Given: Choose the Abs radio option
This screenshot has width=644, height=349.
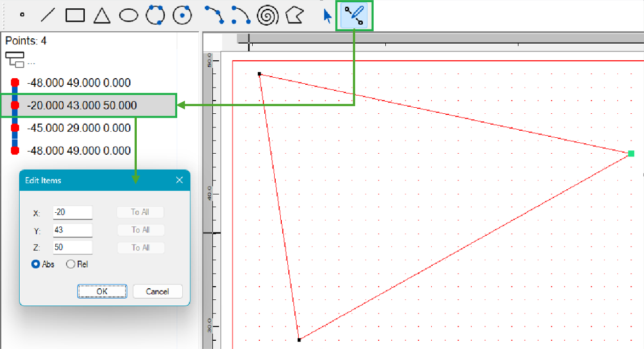Looking at the screenshot, I should point(43,264).
